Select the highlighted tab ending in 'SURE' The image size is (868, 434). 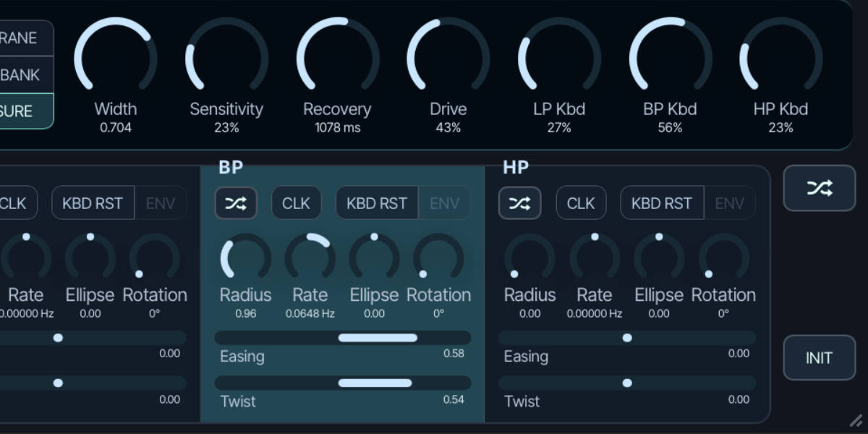click(26, 111)
